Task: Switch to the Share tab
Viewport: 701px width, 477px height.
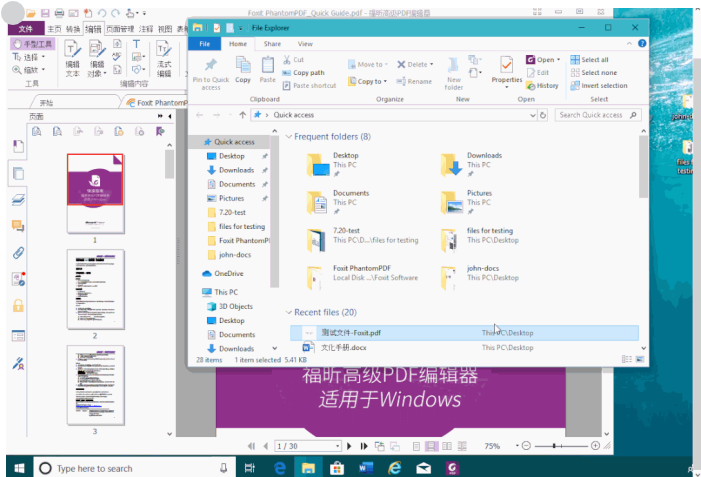Action: coord(272,44)
